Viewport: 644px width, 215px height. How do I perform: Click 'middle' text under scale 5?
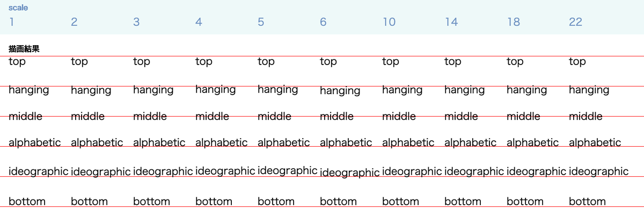(x=274, y=116)
